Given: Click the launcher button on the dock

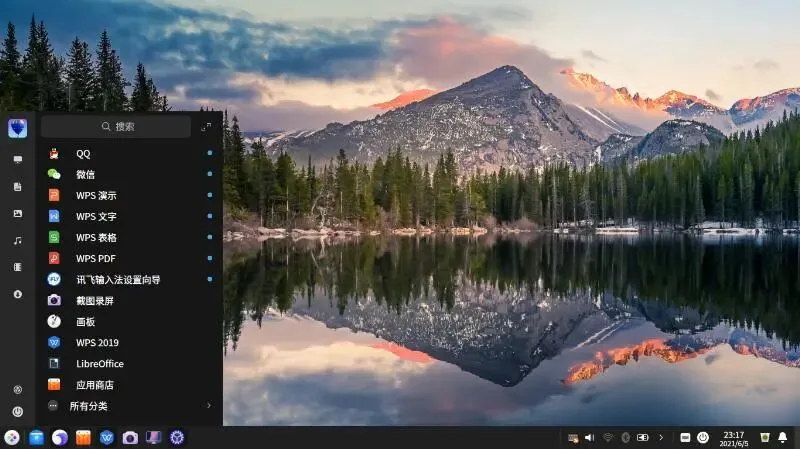Looking at the screenshot, I should click(x=12, y=438).
